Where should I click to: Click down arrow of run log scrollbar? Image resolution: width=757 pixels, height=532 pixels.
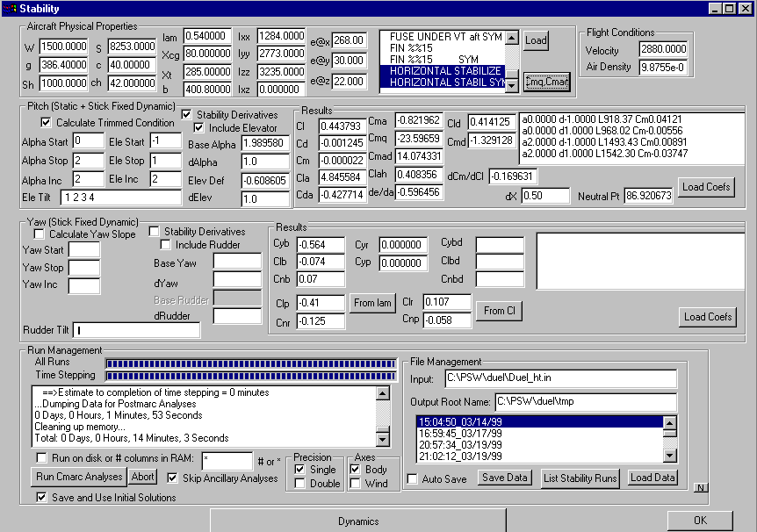pos(382,439)
